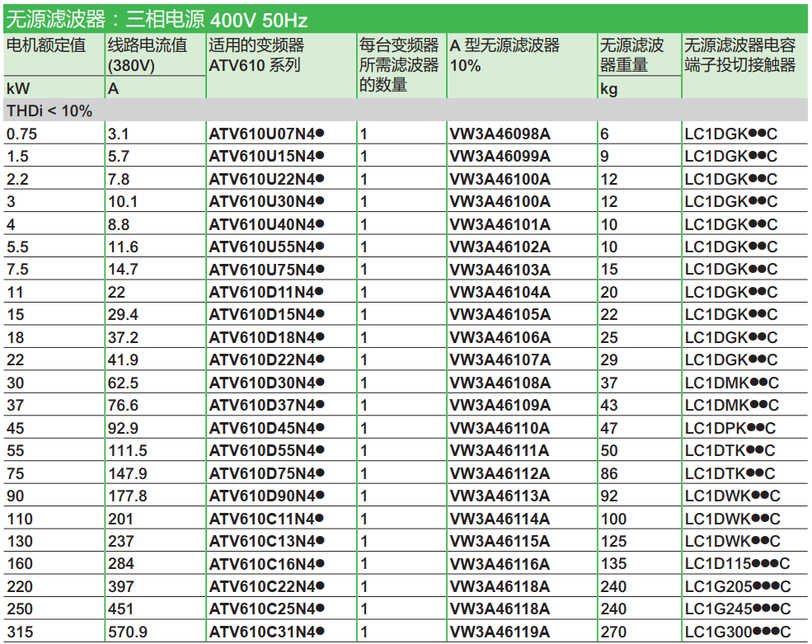Select filter reference VW3A46104A

(500, 292)
